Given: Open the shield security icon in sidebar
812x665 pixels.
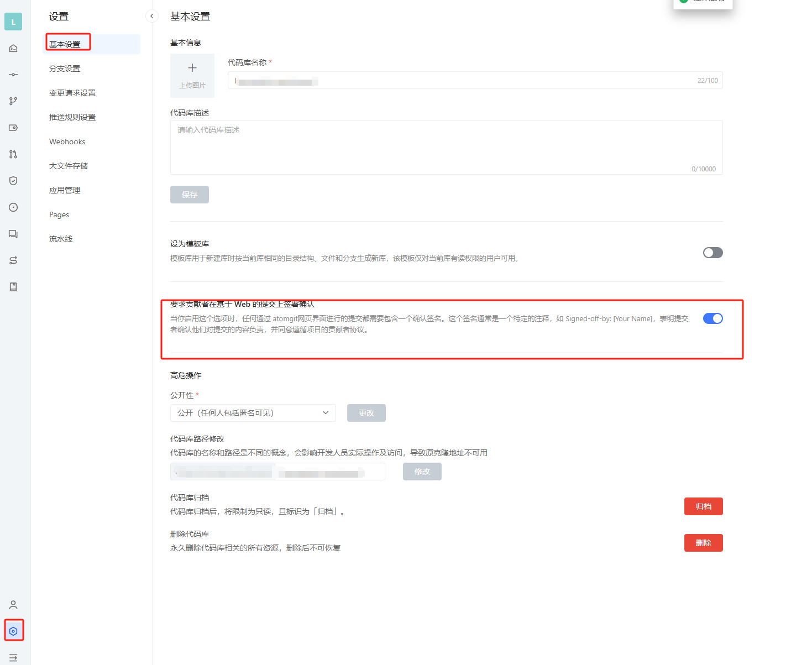Looking at the screenshot, I should [13, 181].
